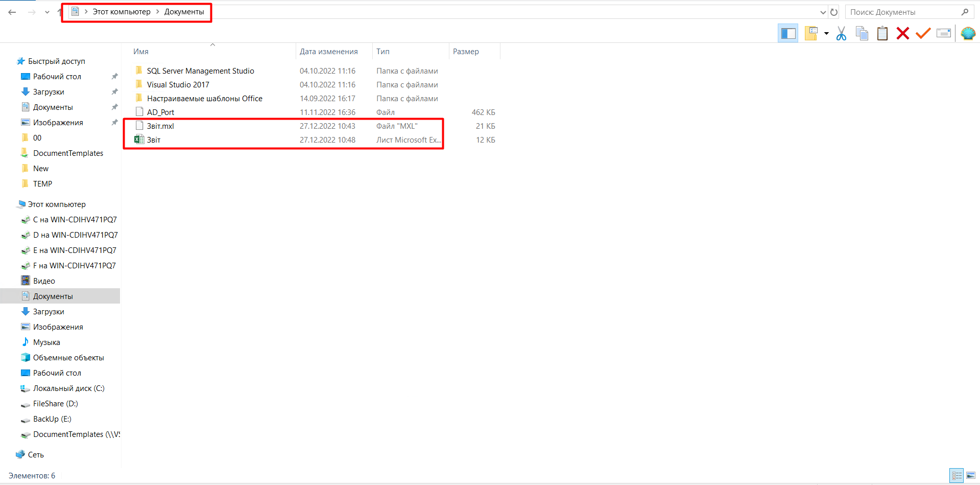The width and height of the screenshot is (980, 485).
Task: Click the clipboard Paste icon
Action: tap(882, 34)
